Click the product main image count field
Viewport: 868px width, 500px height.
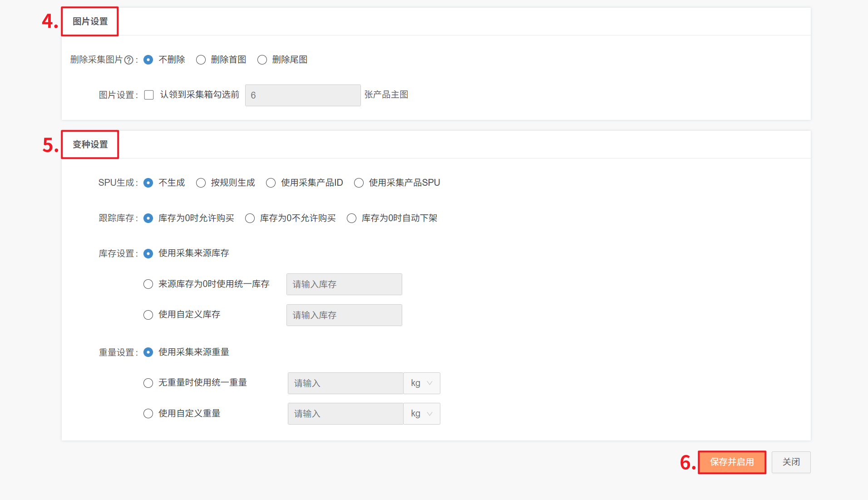[x=302, y=95]
